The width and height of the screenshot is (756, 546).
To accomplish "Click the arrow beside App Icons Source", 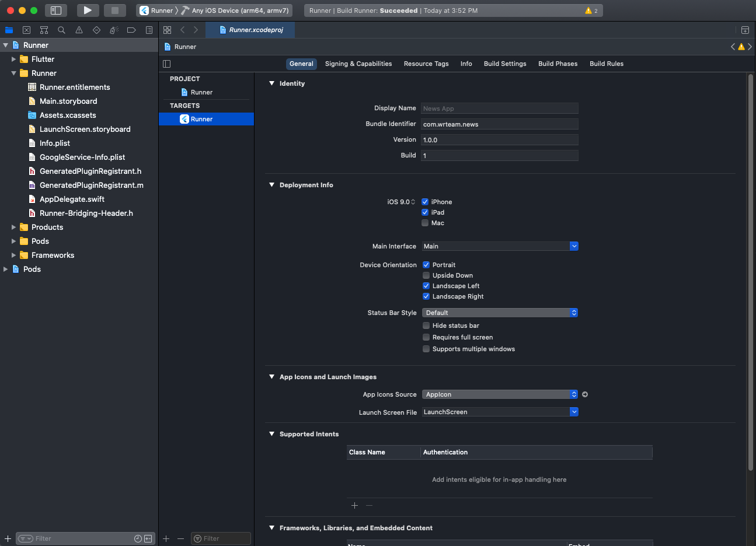I will tap(585, 394).
